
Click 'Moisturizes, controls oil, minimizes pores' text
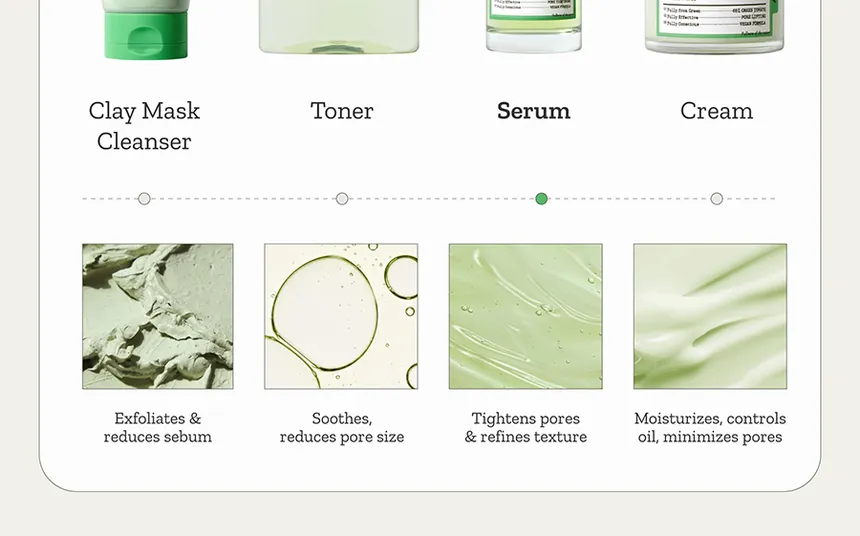[x=710, y=427]
